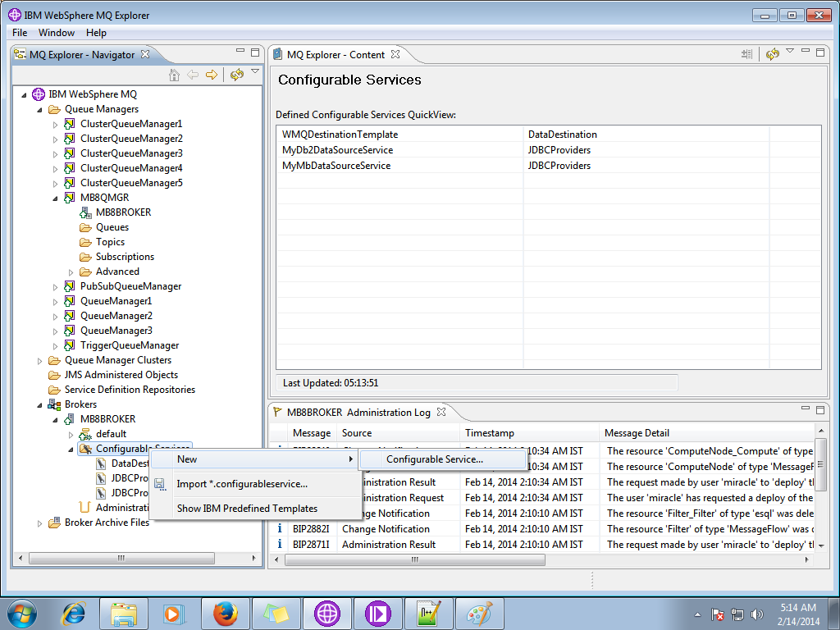
Task: Expand the default execution group
Action: tap(71, 435)
